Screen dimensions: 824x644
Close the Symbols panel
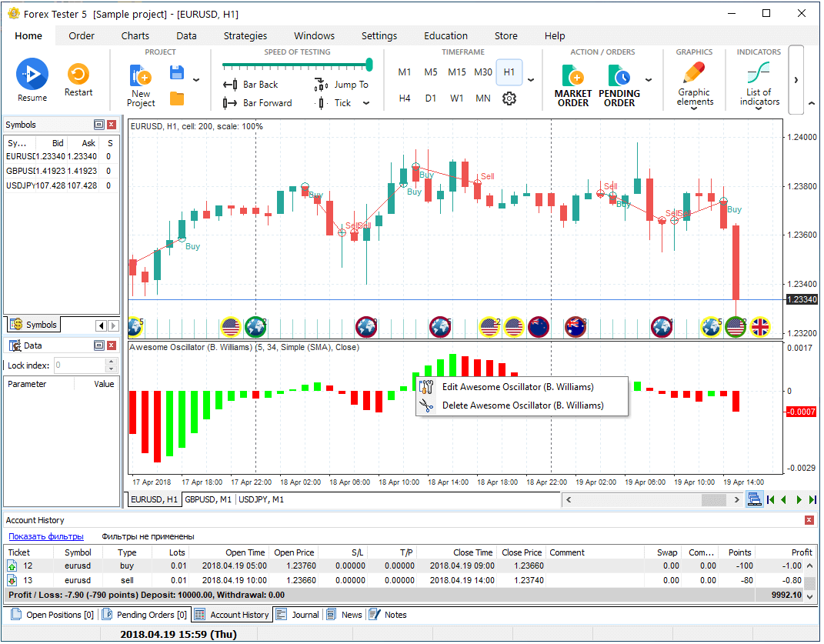[x=112, y=125]
